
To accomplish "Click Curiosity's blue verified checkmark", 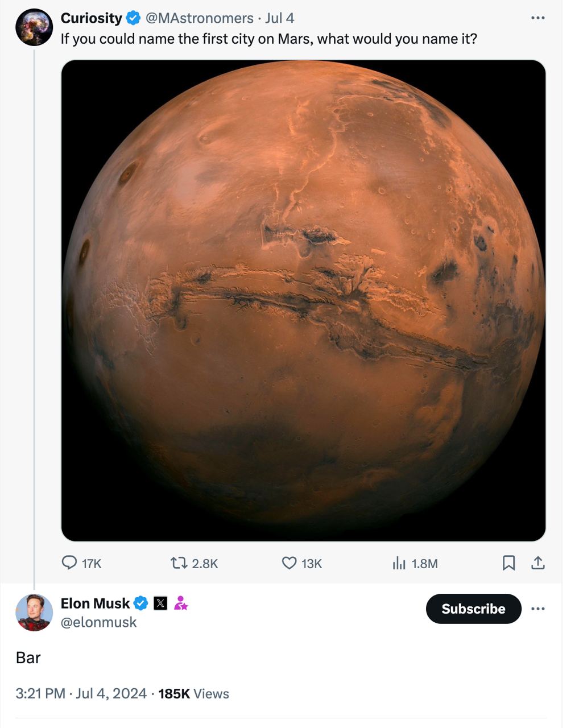I will tap(133, 18).
